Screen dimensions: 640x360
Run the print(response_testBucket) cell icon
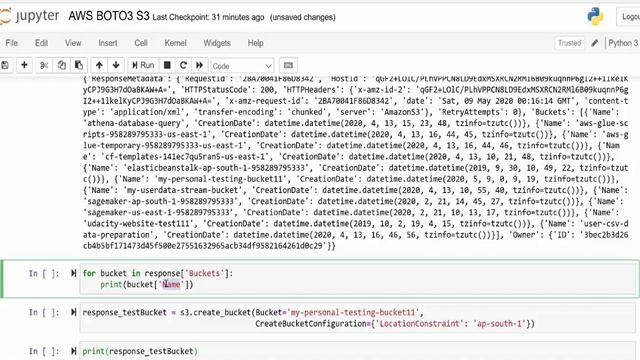click(73, 351)
